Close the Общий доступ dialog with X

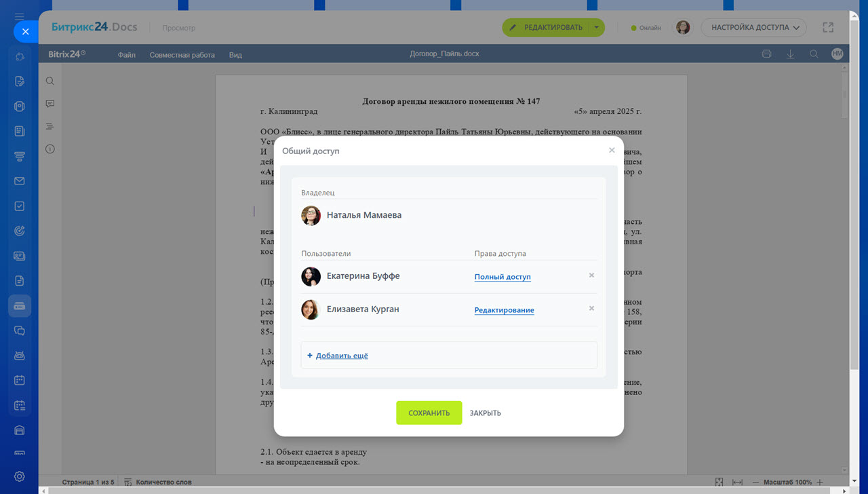point(612,151)
